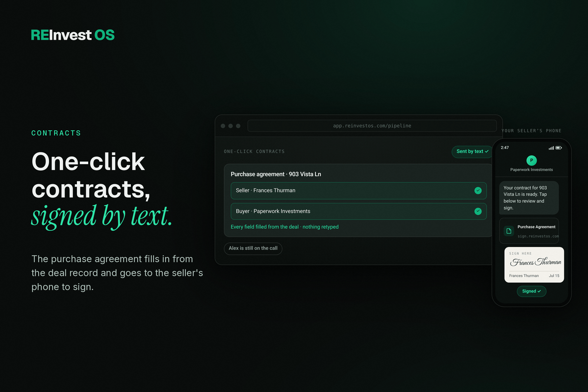The image size is (588, 392).
Task: Click the "Sent by text" status pill
Action: 473,151
